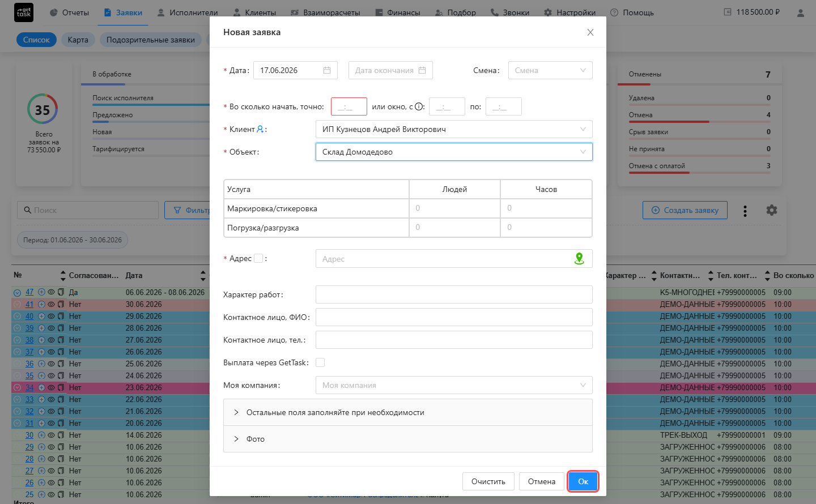Click the plus icon in row 41
Viewport: 816px width, 504px height.
pos(41,304)
